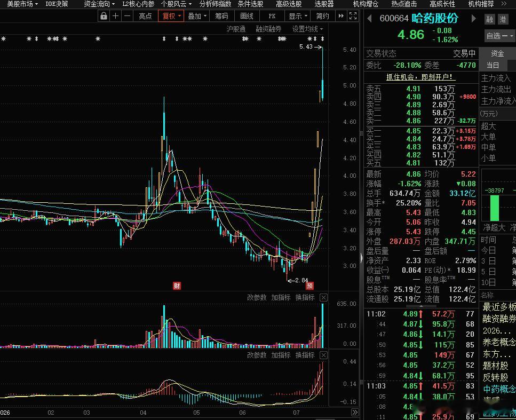
Task: Click 改参数 on the MACD panel
Action: (x=257, y=355)
